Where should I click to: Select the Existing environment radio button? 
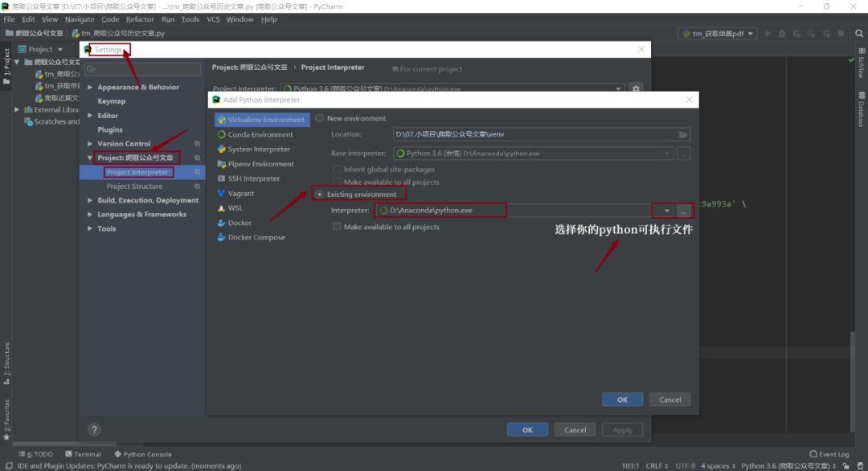click(319, 195)
